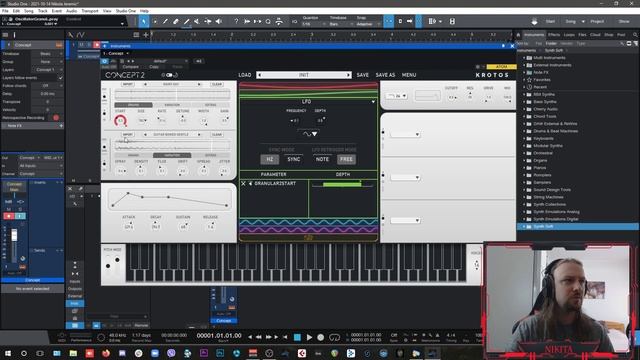Remove the GRANULARSTART modulation with the X
640x360 pixels.
click(x=243, y=184)
